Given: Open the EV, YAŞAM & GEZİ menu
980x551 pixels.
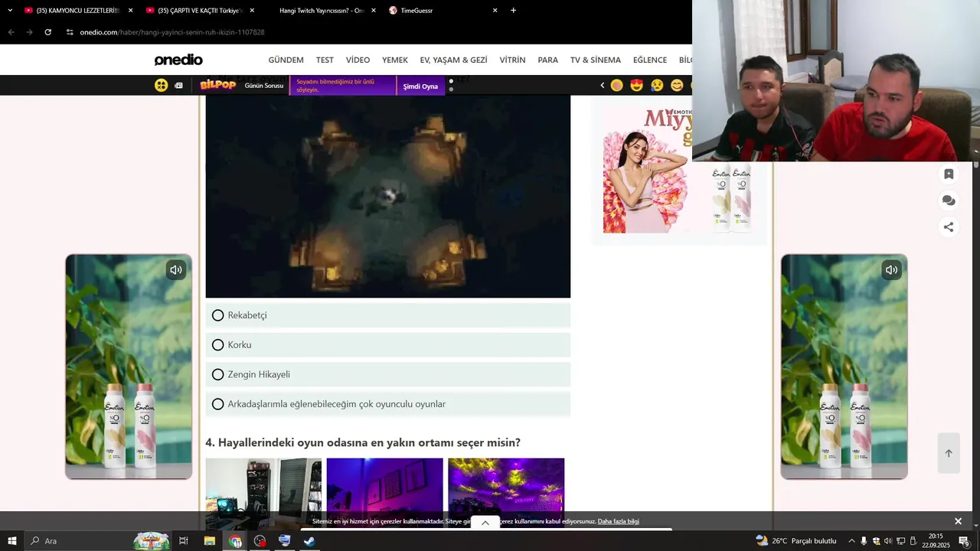Looking at the screenshot, I should (453, 60).
